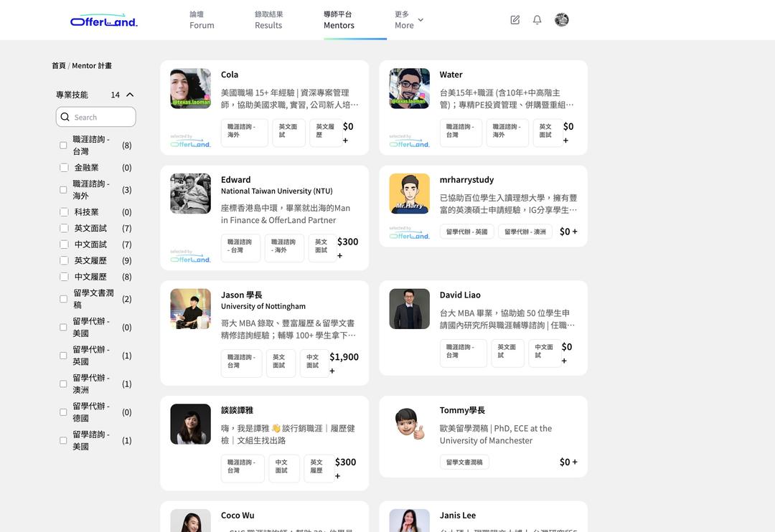Viewport: 775px width, 532px height.
Task: Check the 英文面試 filter checkbox
Action: [64, 228]
